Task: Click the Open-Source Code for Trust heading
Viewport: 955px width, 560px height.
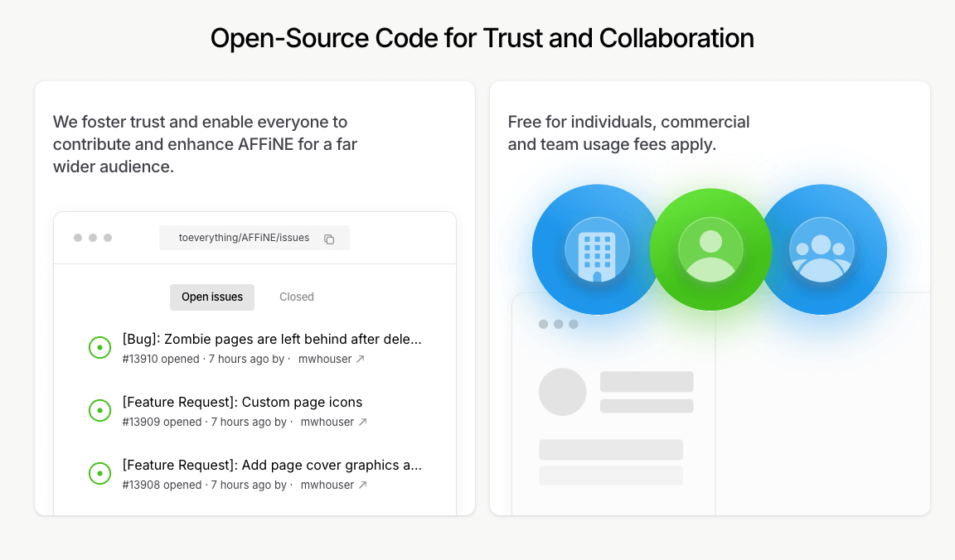Action: [482, 38]
